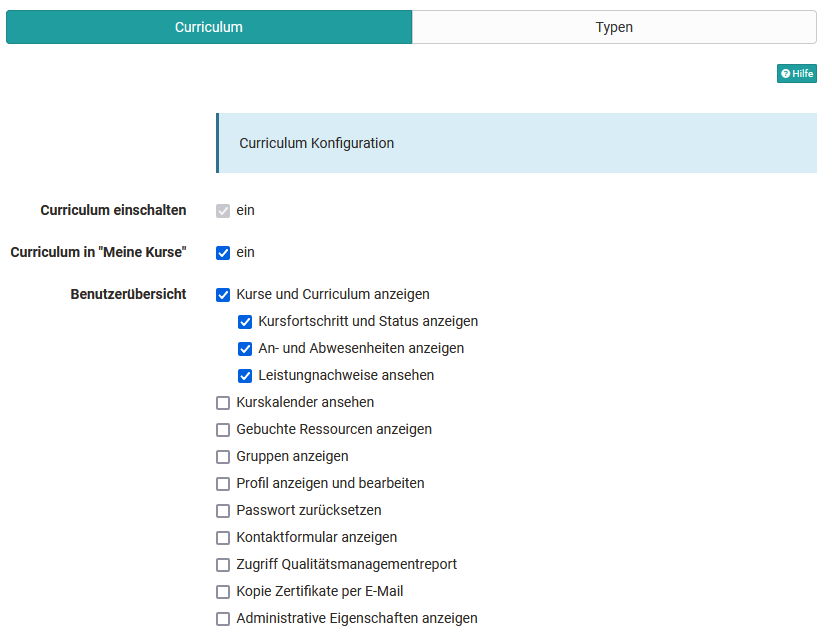Select the Curriculum tab

tap(209, 27)
